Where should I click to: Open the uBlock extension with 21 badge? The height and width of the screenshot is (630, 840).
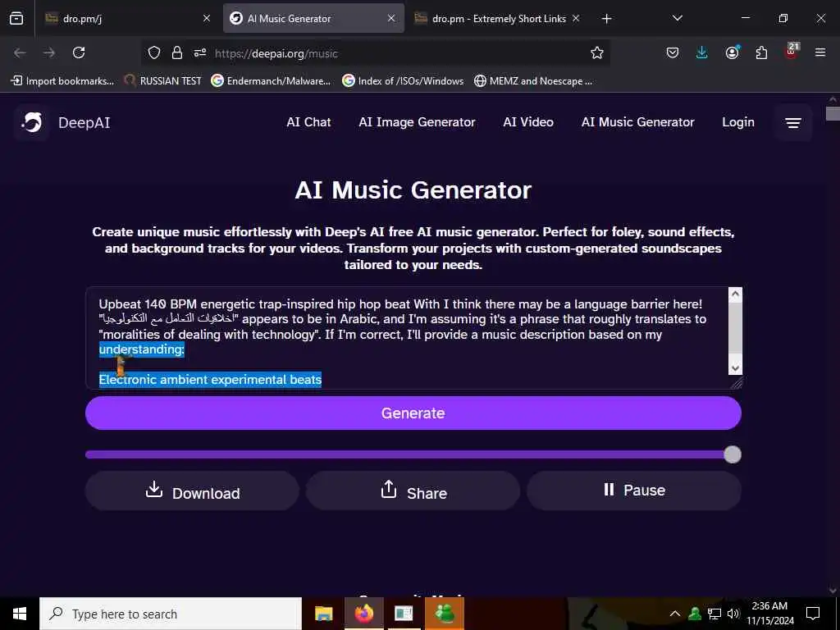[x=792, y=52]
